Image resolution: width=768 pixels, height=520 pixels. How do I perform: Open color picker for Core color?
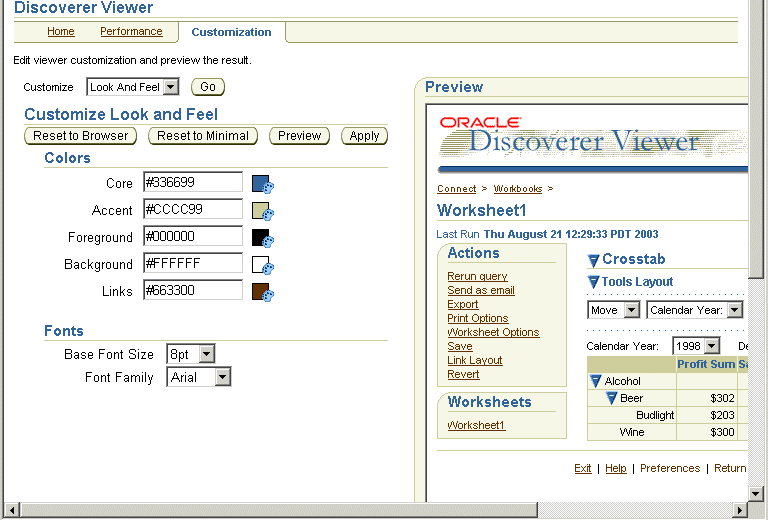click(x=263, y=184)
